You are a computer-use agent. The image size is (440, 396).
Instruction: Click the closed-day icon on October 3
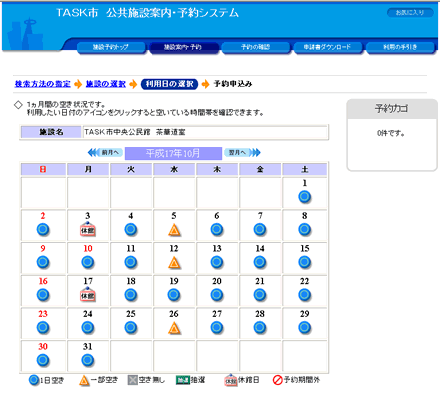[x=88, y=229]
